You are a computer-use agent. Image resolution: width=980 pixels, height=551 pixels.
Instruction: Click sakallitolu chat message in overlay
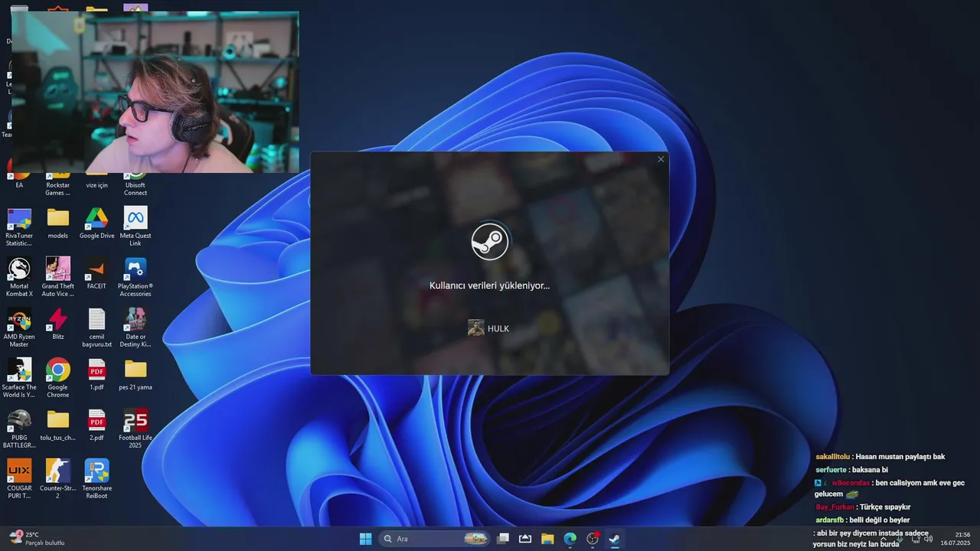point(880,457)
